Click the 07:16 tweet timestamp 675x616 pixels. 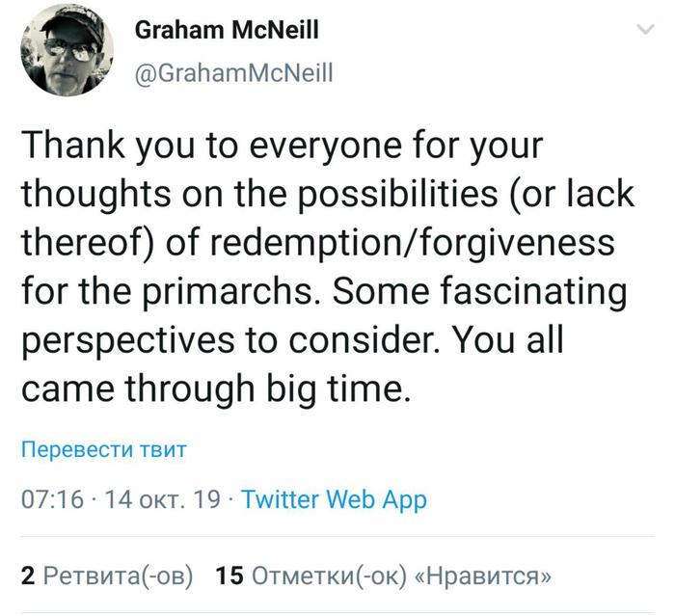tap(52, 499)
